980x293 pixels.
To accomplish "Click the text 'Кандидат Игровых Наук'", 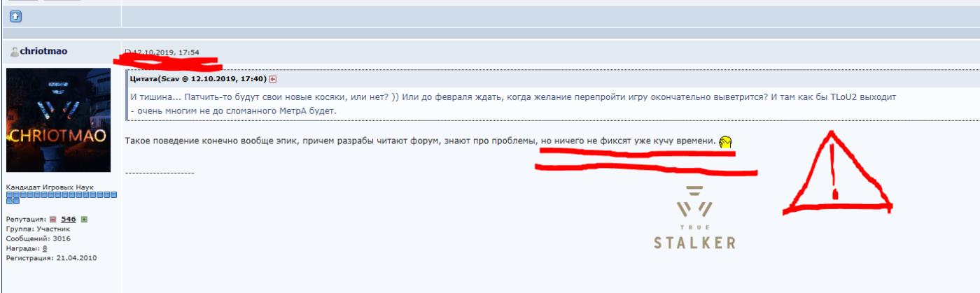I will pos(49,187).
